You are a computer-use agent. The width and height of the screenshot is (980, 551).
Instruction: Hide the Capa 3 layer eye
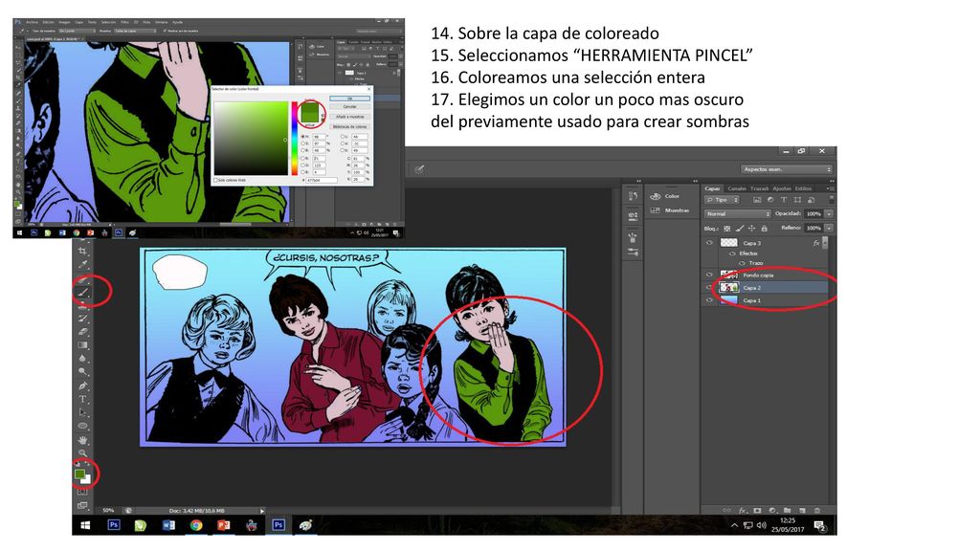coord(709,242)
